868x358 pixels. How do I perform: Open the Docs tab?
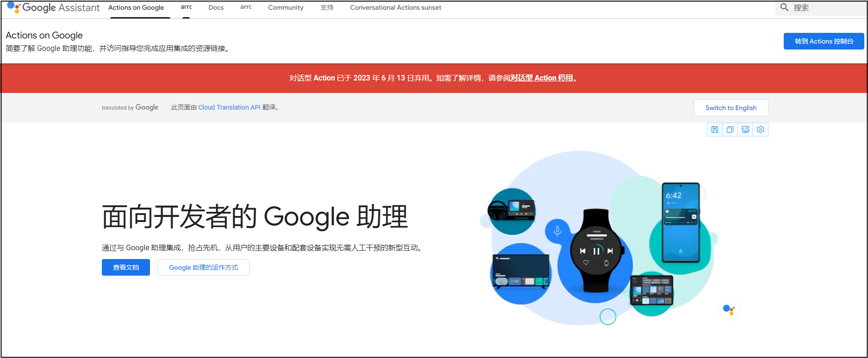(216, 8)
